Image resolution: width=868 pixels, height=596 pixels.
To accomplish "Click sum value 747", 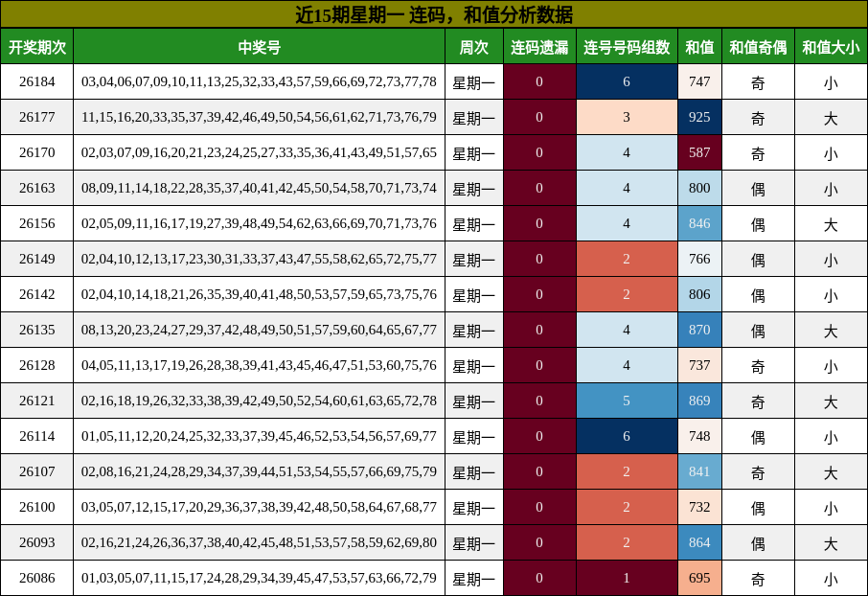I will click(699, 82).
